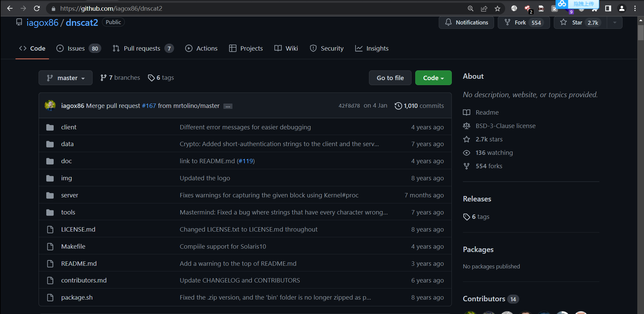Open the browser profile avatar icon
The width and height of the screenshot is (644, 314).
click(x=622, y=9)
